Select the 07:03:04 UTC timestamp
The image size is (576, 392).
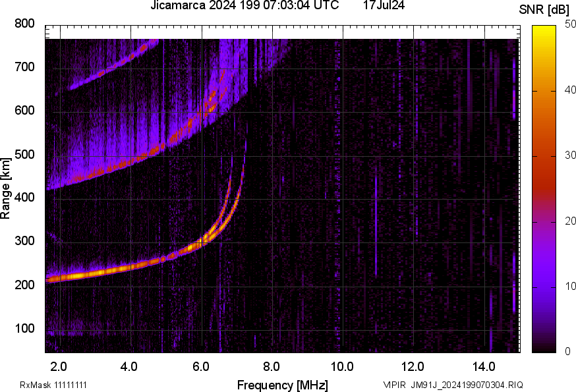click(291, 5)
